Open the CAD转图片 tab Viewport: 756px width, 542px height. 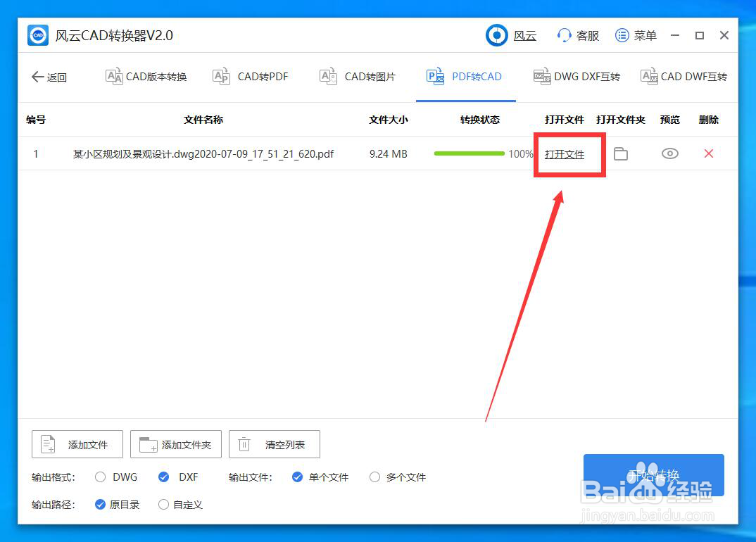[x=357, y=77]
